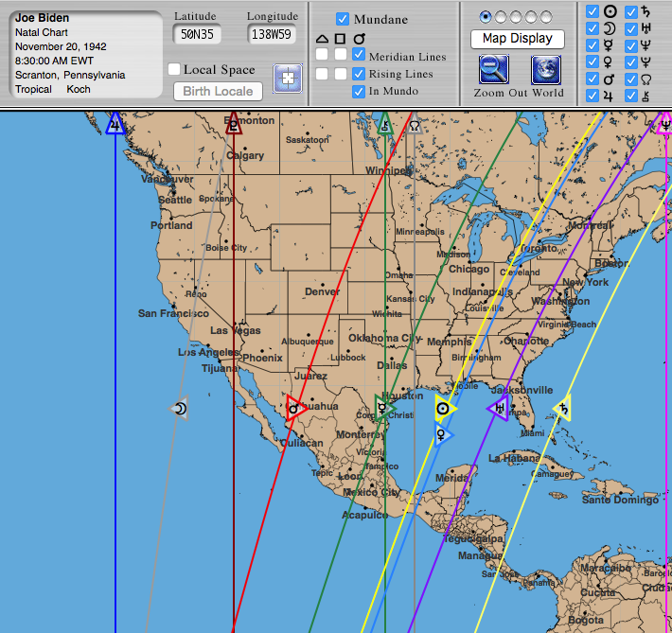Click the Longitude input field
Screen dimensions: 672x633
click(x=271, y=34)
